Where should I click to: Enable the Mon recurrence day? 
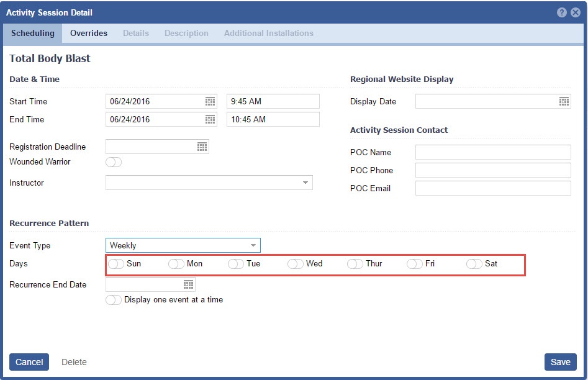[176, 264]
